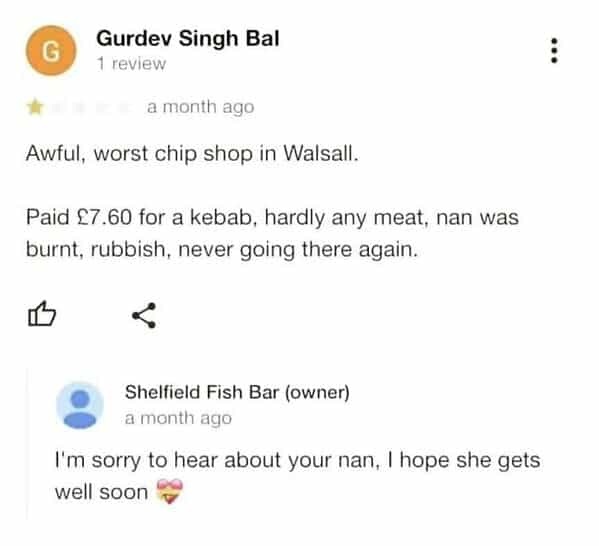Click 'a month ago' beside the star rating
This screenshot has width=599, height=546.
pyautogui.click(x=201, y=107)
